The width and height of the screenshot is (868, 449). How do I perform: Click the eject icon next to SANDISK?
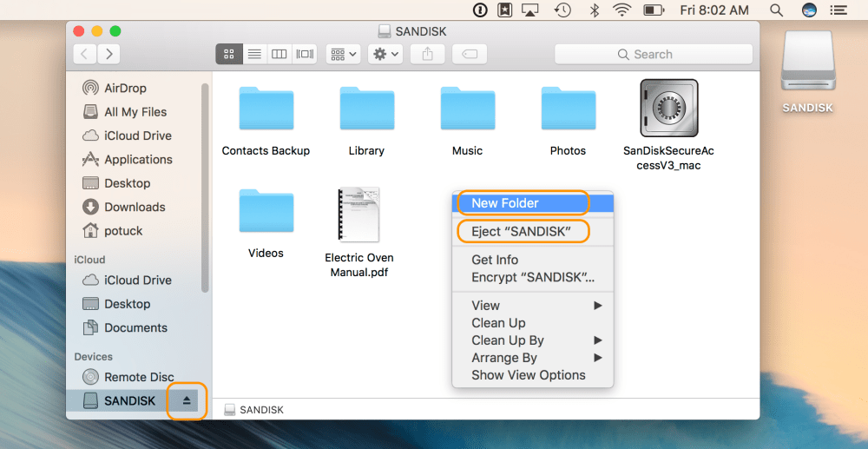click(187, 400)
